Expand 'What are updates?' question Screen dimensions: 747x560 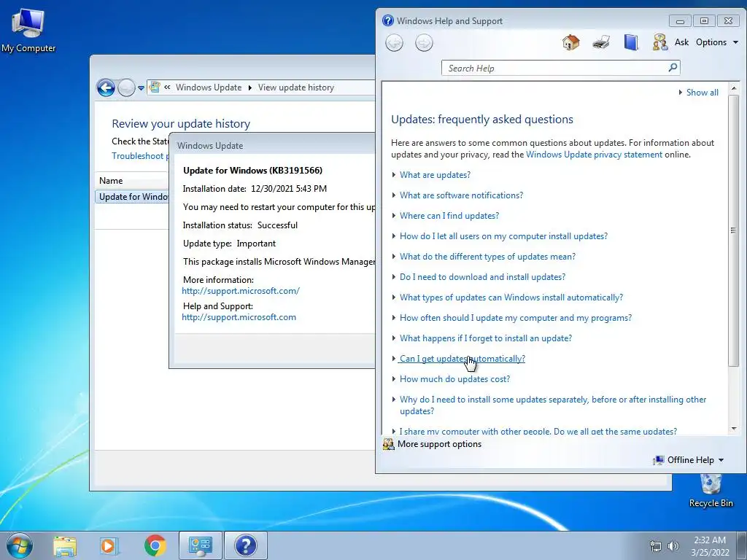pos(435,175)
